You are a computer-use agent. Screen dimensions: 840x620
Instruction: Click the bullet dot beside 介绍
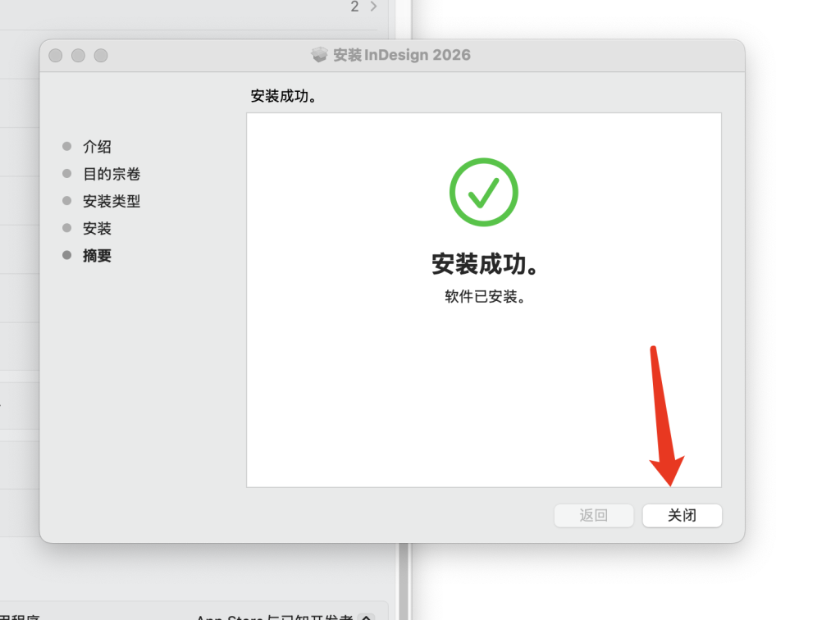(x=67, y=146)
